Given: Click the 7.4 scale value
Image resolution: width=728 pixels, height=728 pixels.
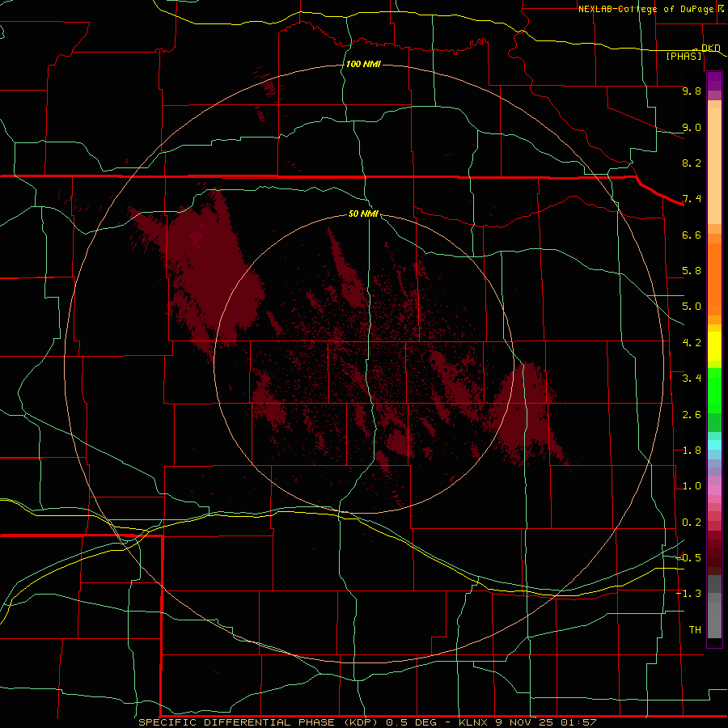Looking at the screenshot, I should point(692,199).
